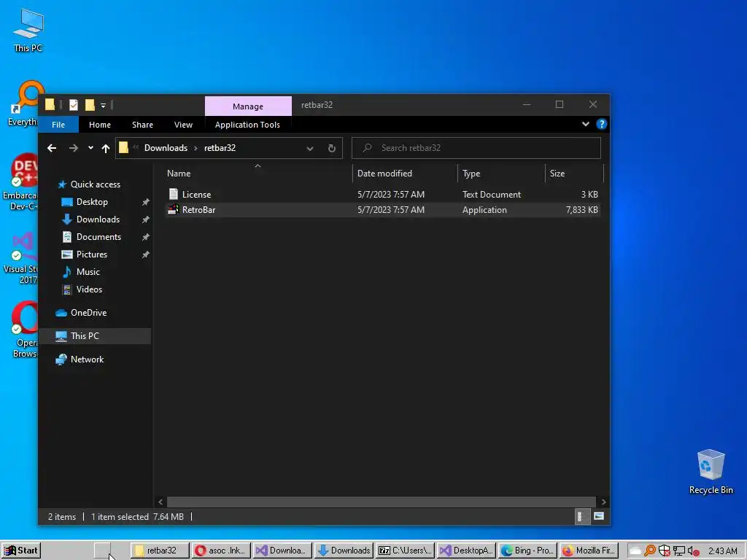This screenshot has height=560, width=747.
Task: Click the retbar32 breadcrumb segment
Action: click(220, 148)
